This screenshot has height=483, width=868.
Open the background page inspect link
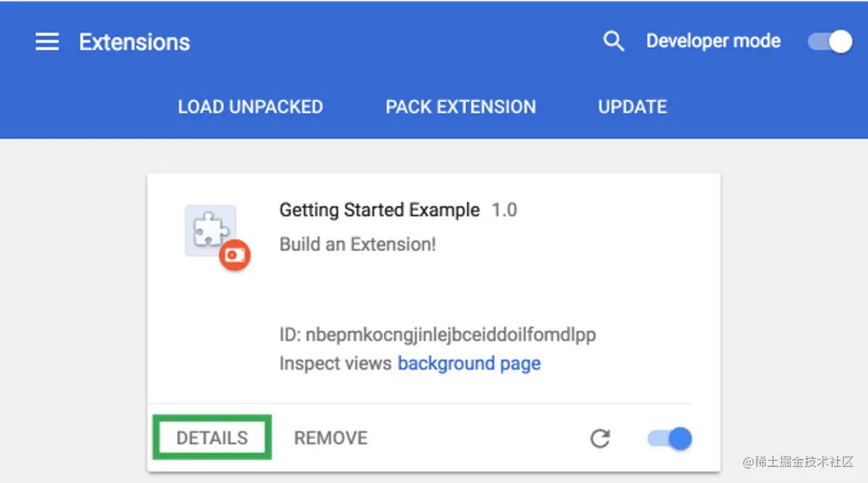[x=469, y=364]
